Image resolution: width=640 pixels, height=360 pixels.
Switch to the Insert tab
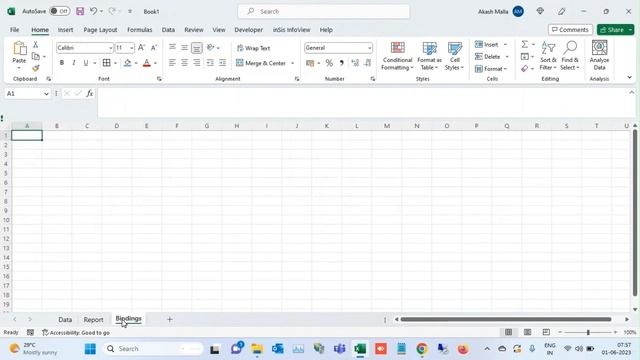coord(65,30)
